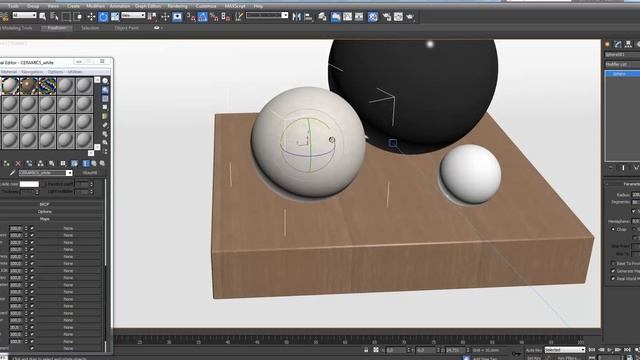Choose the Rectangular Selection Region tool

(66, 17)
